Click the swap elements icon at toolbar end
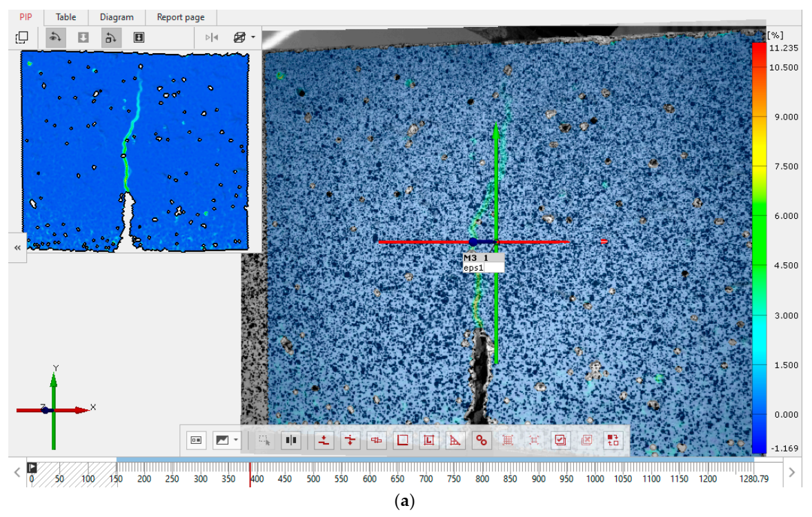 coord(612,440)
